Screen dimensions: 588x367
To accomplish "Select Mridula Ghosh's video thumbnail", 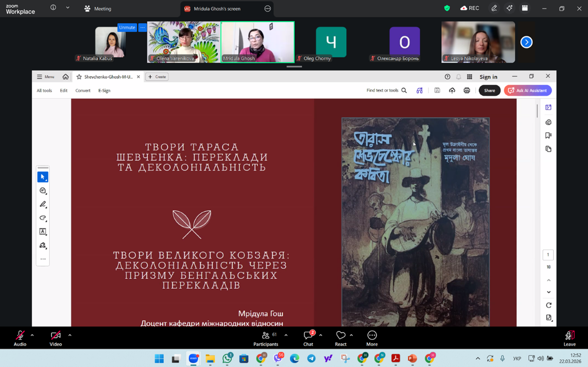I will (257, 42).
